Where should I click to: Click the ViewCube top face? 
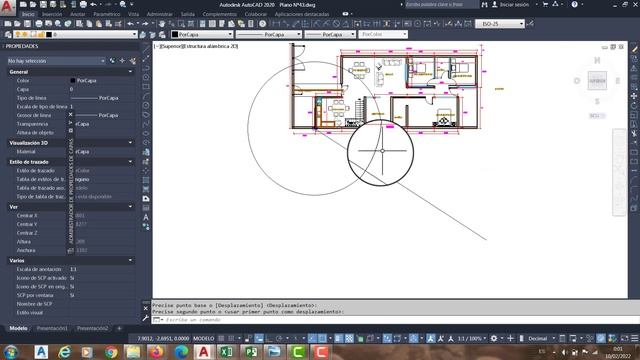tap(597, 80)
